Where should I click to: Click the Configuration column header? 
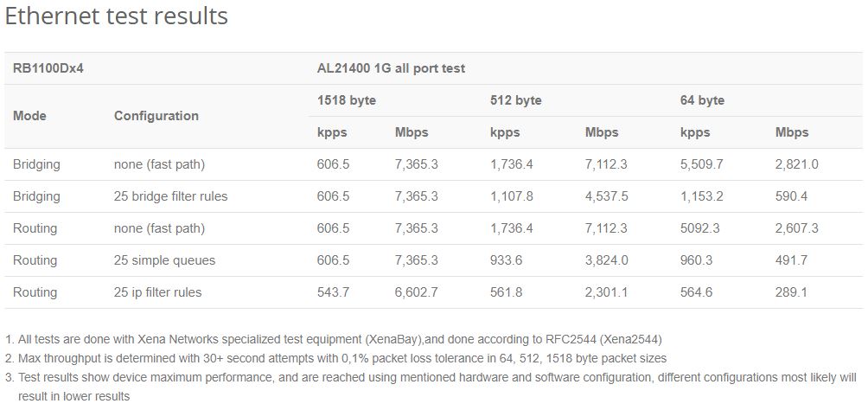point(156,115)
